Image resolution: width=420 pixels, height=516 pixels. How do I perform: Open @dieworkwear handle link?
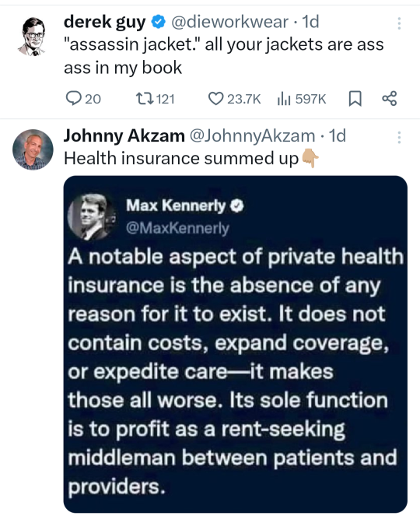pos(229,22)
